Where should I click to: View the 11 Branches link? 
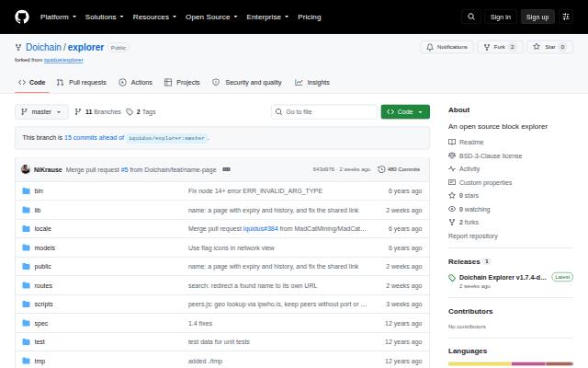pos(98,112)
